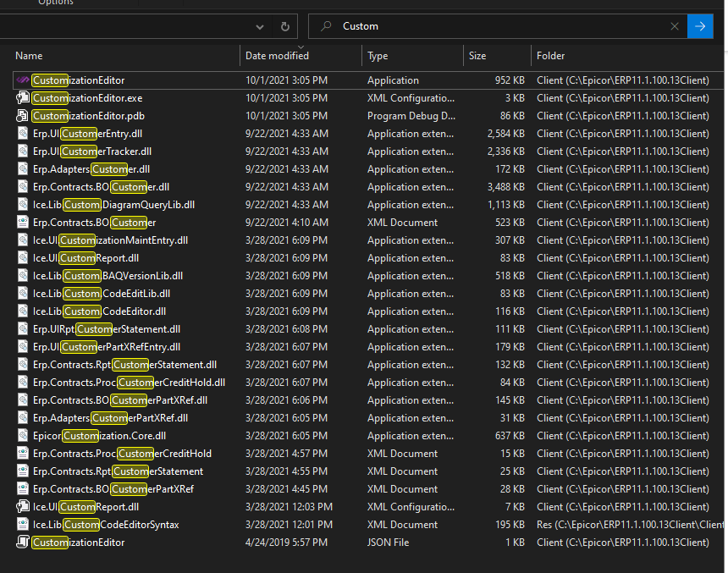Open the address bar history dropdown
The image size is (728, 573).
(260, 27)
